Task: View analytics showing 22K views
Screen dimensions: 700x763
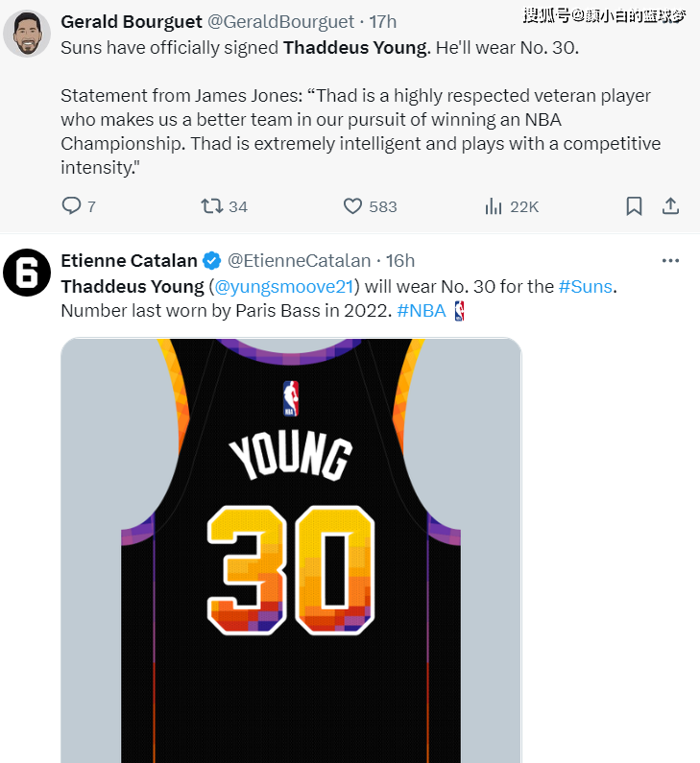Action: (x=495, y=206)
